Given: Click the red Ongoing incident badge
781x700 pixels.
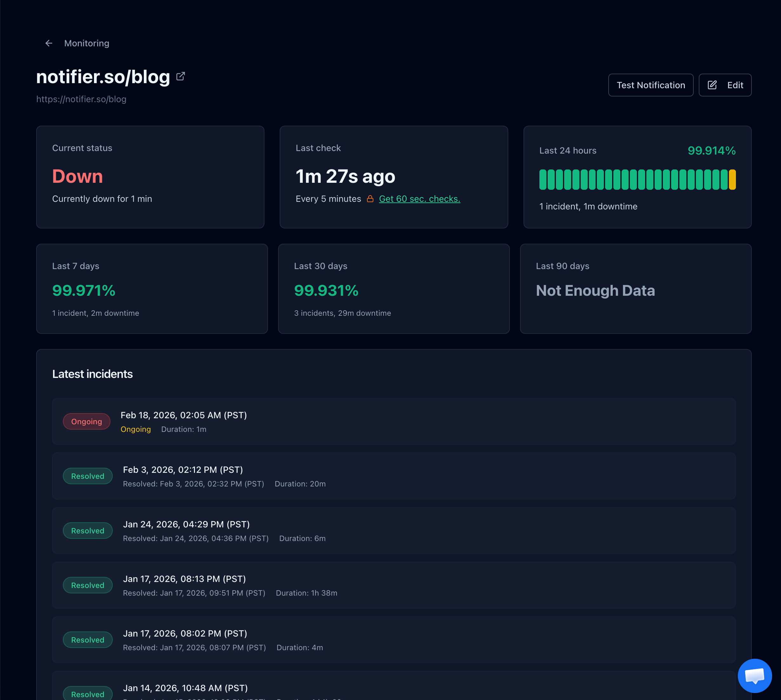Looking at the screenshot, I should coord(87,421).
